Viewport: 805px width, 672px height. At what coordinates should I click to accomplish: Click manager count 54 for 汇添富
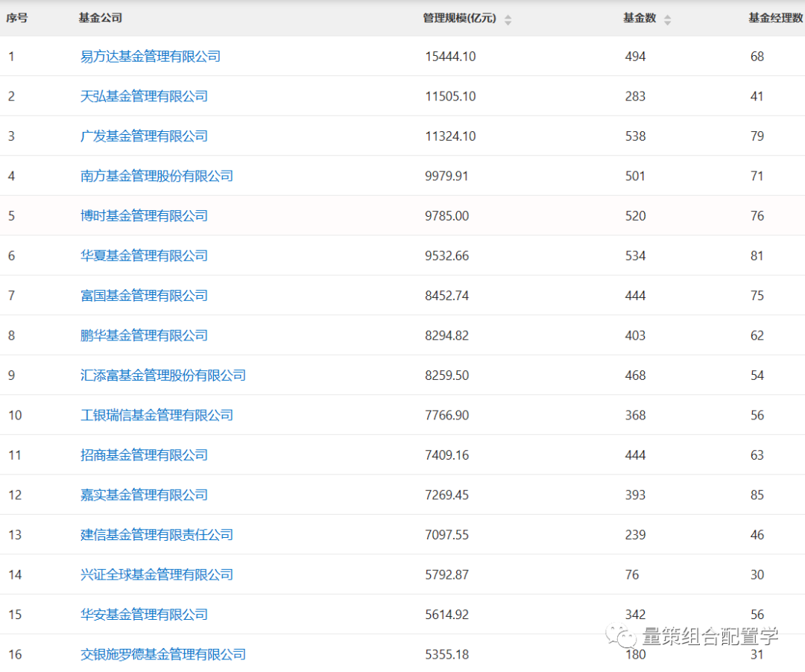(x=757, y=375)
